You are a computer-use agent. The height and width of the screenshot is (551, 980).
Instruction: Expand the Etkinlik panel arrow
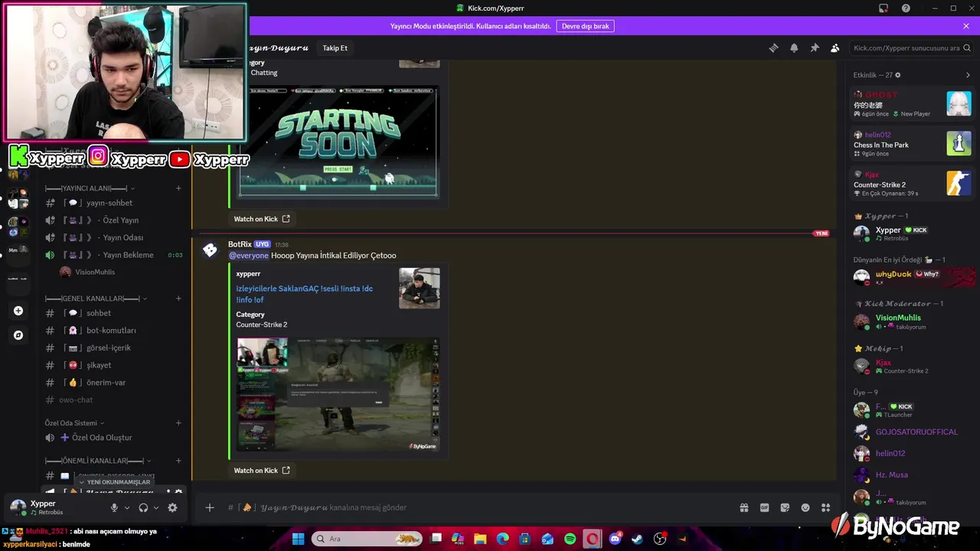point(968,75)
